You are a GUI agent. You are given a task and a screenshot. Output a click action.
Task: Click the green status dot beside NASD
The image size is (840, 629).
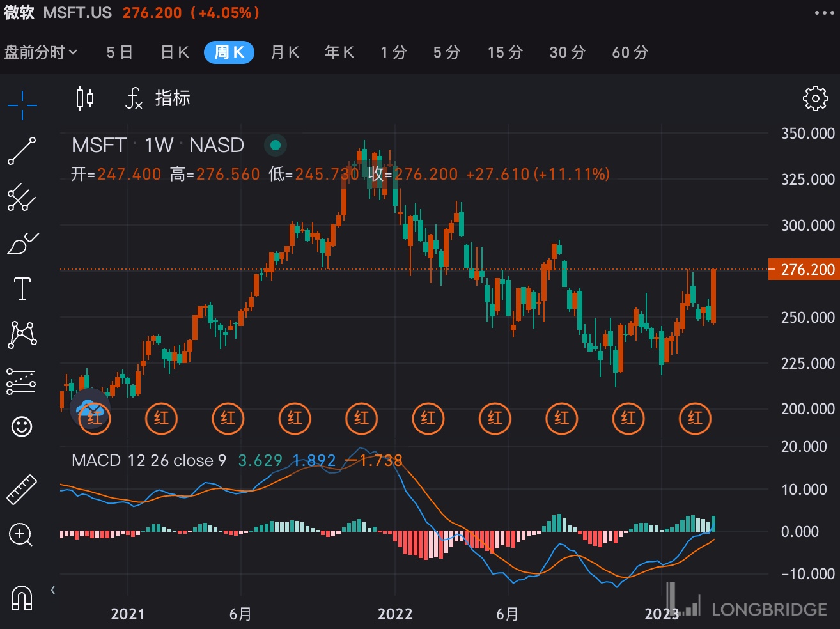point(276,145)
